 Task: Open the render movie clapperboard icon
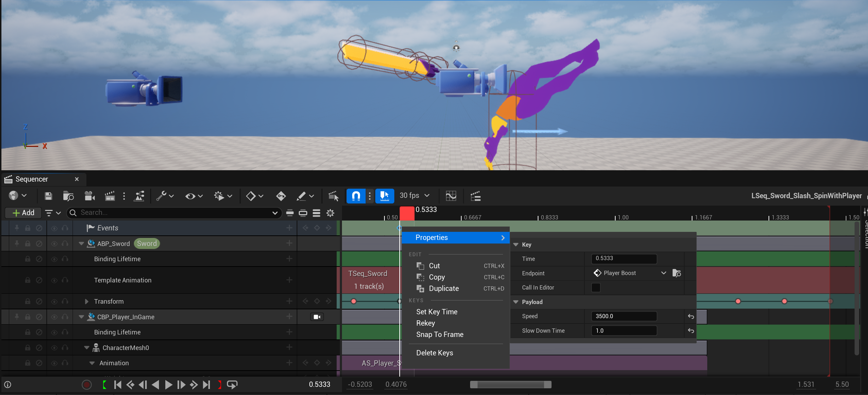(x=110, y=196)
